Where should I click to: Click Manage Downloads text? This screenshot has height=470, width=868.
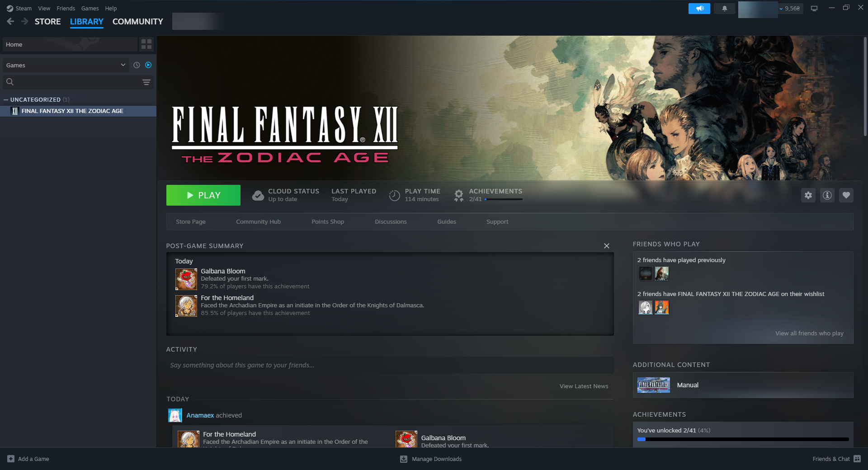437,459
